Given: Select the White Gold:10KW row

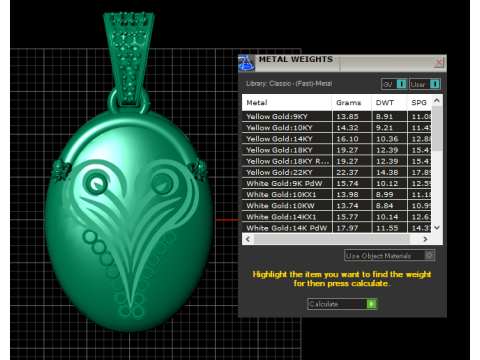Looking at the screenshot, I should 337,206.
